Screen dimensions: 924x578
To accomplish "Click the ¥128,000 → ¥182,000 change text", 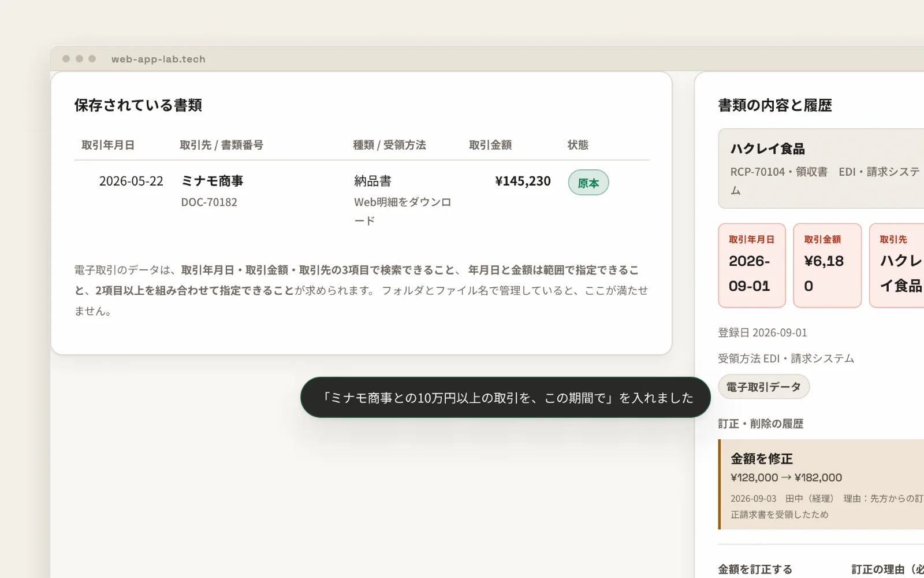I will click(786, 477).
